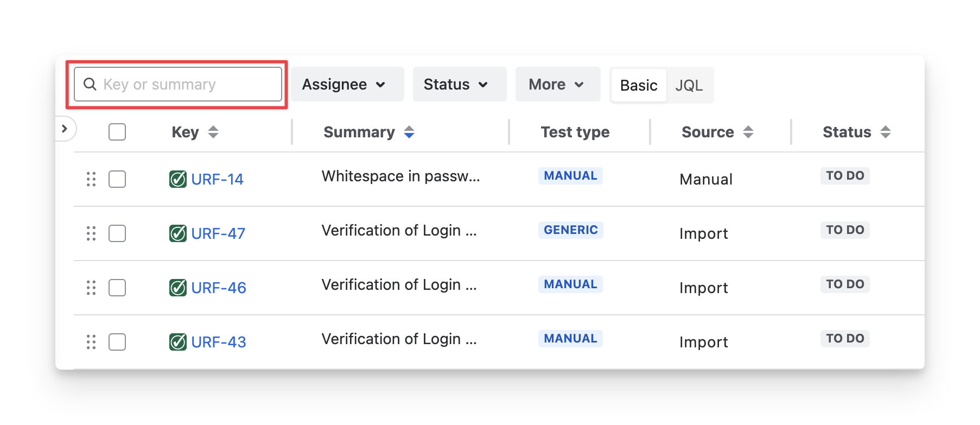Check the box for URF-14 row

(117, 179)
